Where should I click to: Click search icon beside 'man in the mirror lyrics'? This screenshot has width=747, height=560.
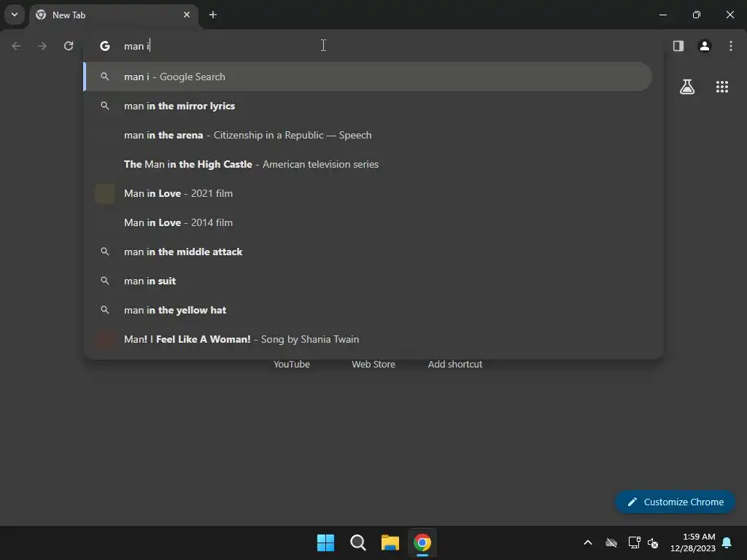(x=105, y=106)
